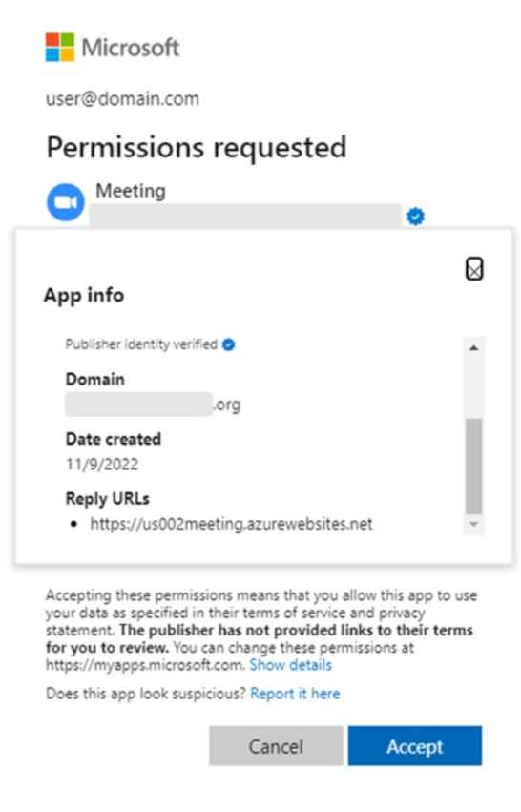Screen dimensions: 521x812
Task: Click the Microsoft four-color logo
Action: [59, 47]
